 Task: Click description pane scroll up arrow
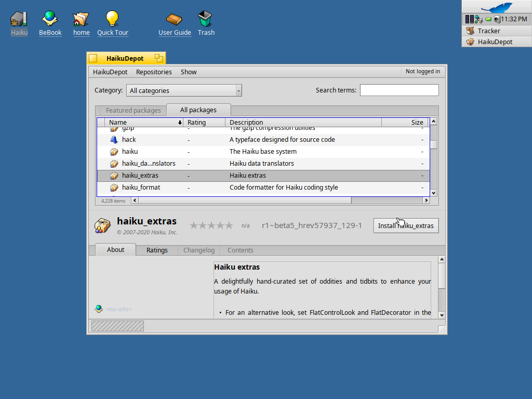tap(442, 260)
